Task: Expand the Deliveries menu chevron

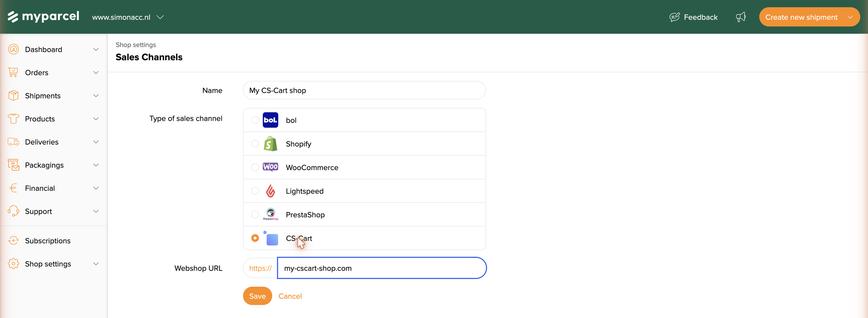Action: click(96, 142)
